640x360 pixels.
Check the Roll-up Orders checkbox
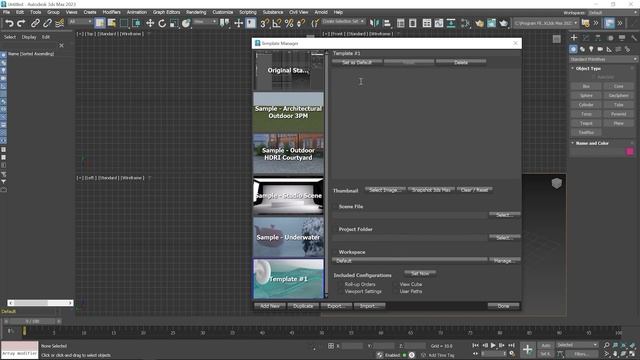tap(340, 284)
